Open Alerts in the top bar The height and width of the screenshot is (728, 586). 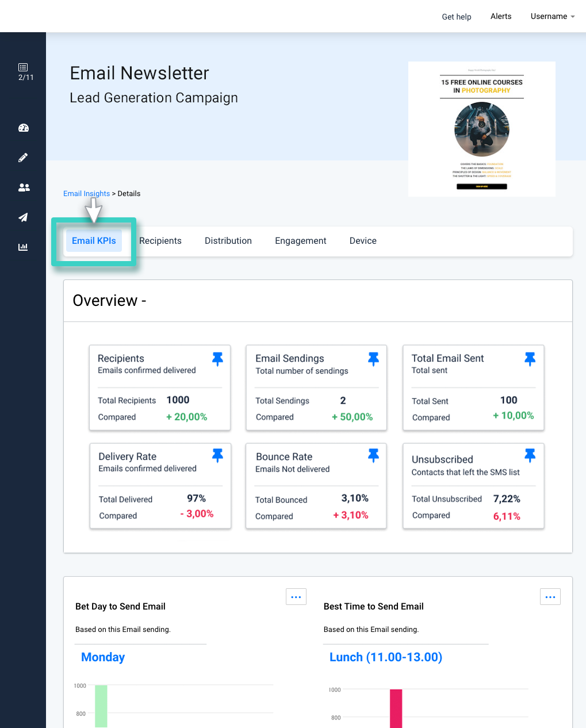501,16
